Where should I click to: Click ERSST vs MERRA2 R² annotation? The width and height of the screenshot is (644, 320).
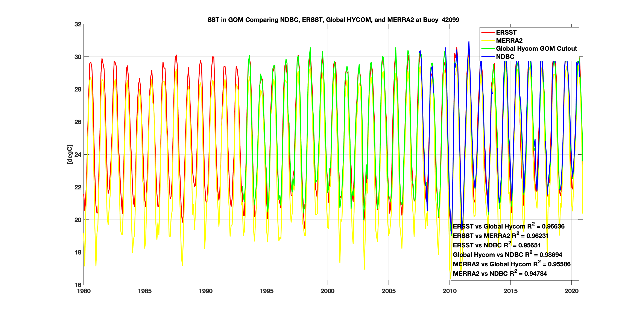coord(501,236)
